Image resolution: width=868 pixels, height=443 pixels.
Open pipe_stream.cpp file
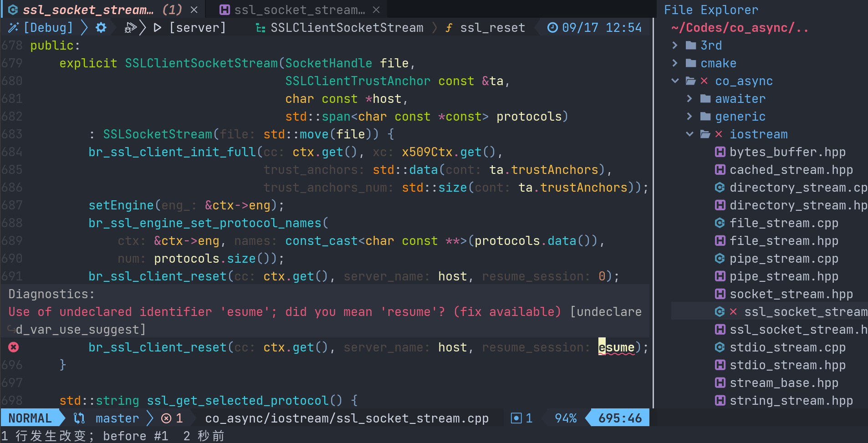(x=784, y=259)
